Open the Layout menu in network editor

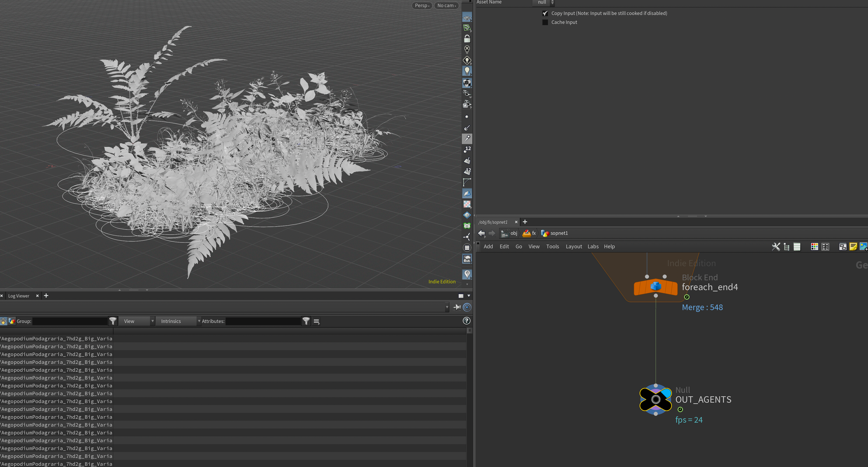(573, 247)
